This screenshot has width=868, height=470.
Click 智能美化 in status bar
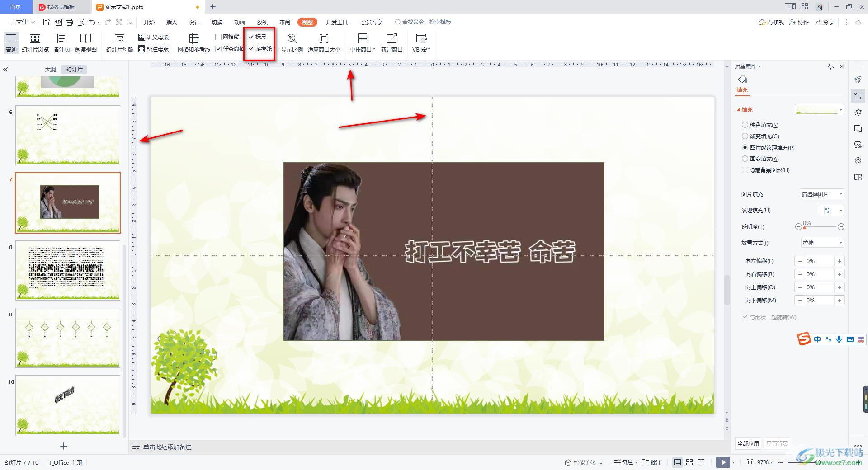580,462
